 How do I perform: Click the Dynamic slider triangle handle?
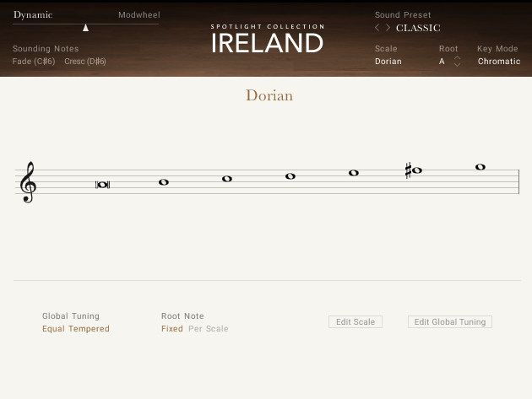[x=86, y=28]
